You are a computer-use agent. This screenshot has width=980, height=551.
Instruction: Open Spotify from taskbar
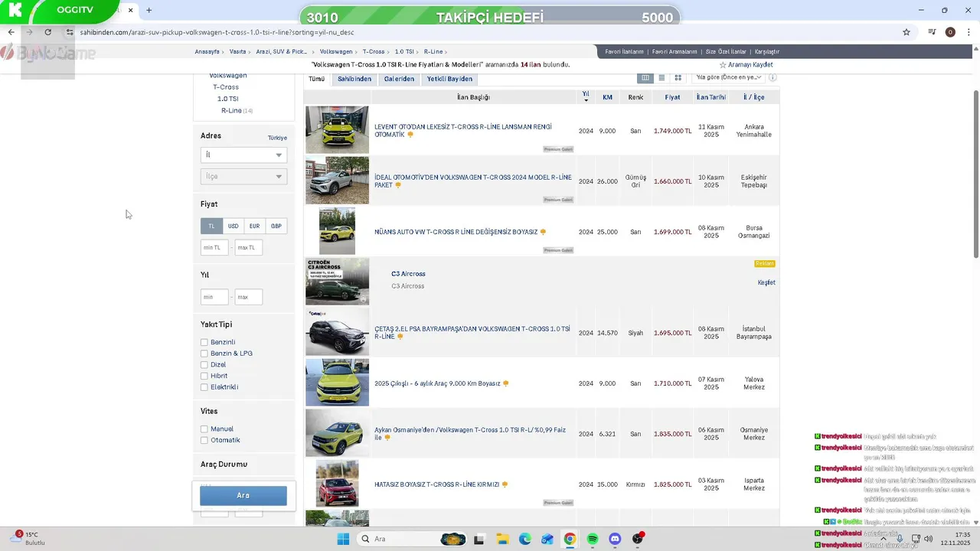click(x=593, y=539)
